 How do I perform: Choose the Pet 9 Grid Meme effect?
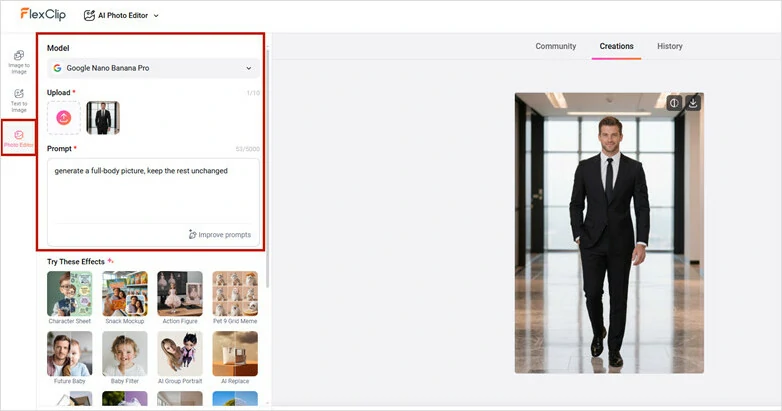pyautogui.click(x=235, y=298)
